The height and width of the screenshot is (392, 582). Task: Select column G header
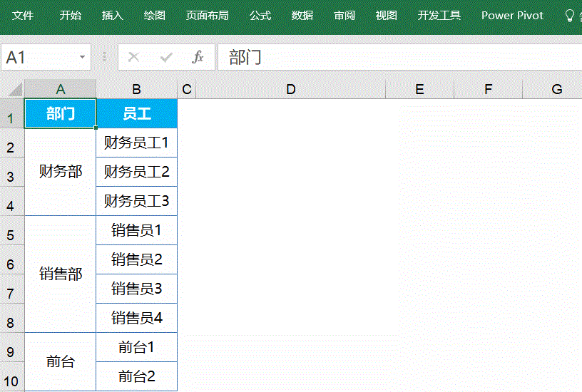click(x=552, y=89)
